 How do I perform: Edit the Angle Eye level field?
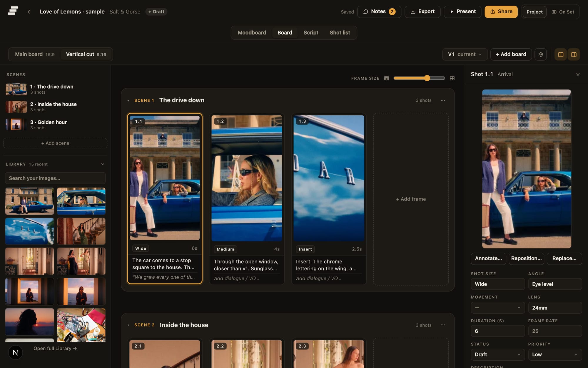[555, 284]
